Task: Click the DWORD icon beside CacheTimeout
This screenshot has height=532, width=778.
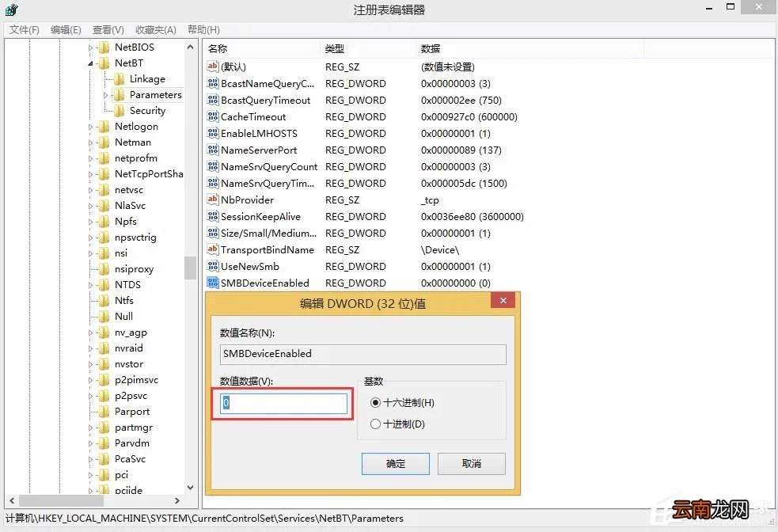Action: 211,116
